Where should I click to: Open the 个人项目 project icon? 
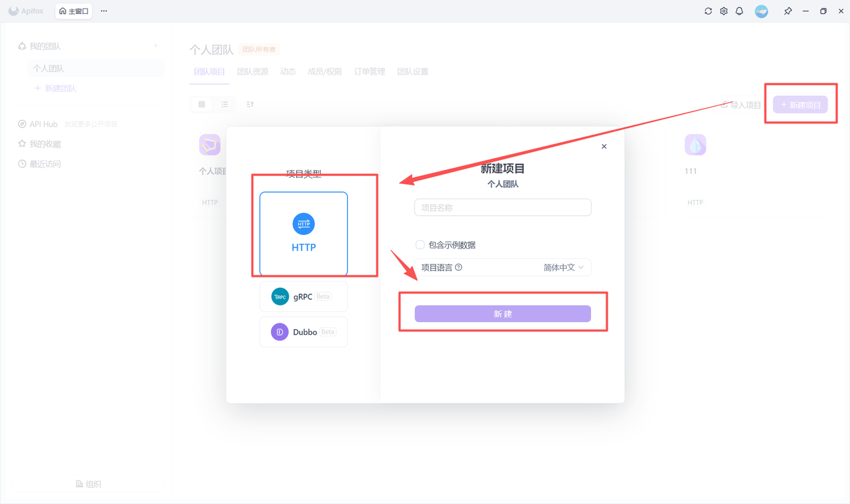(210, 145)
